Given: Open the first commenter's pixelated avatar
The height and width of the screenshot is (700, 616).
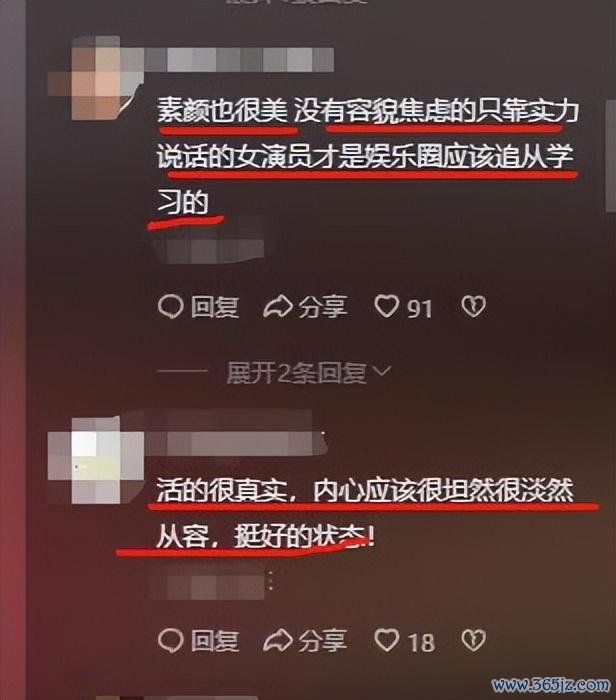Looking at the screenshot, I should (x=96, y=78).
